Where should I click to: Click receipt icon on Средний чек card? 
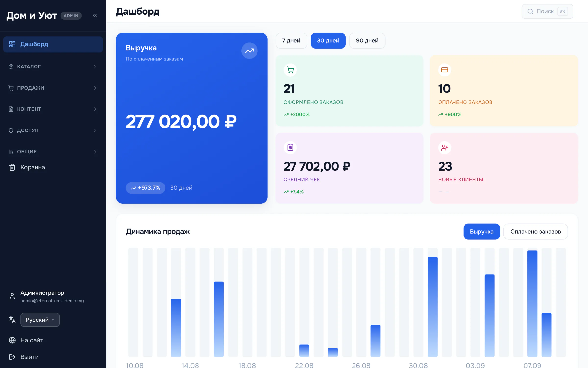[290, 147]
